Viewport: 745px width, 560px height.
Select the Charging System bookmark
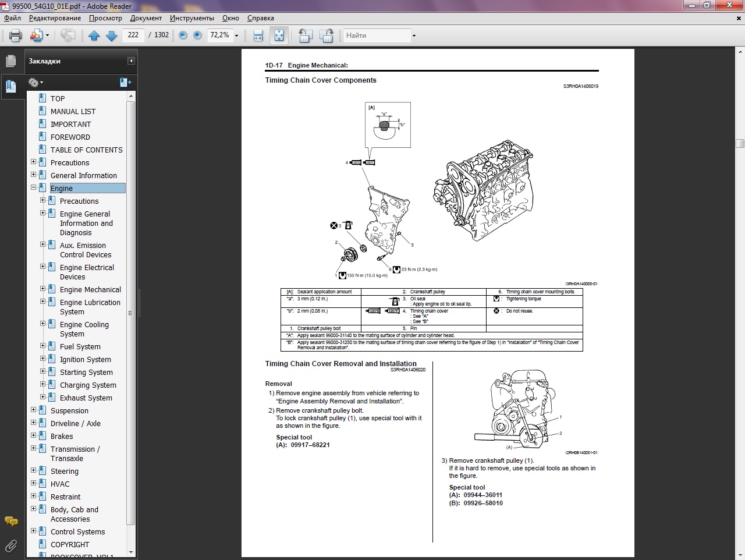[x=88, y=385]
